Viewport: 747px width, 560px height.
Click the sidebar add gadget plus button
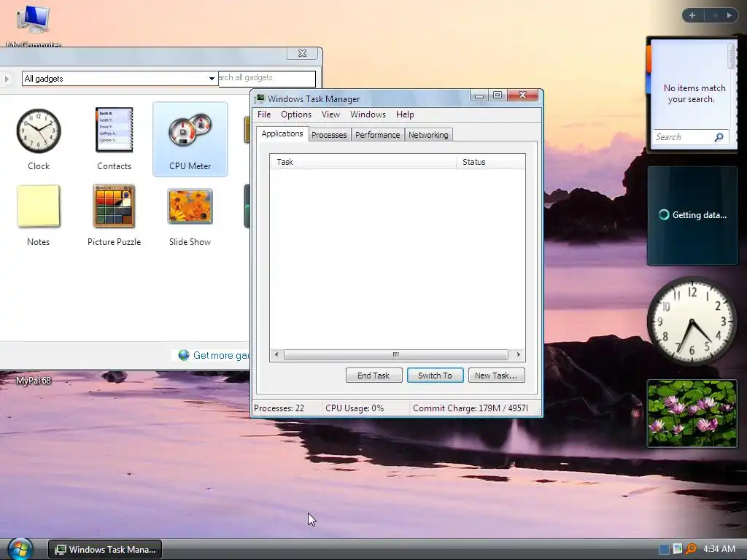(692, 16)
